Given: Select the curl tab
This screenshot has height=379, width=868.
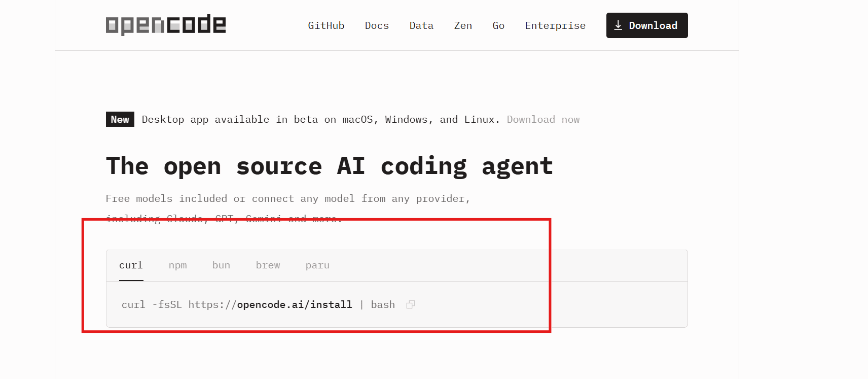Looking at the screenshot, I should 131,265.
